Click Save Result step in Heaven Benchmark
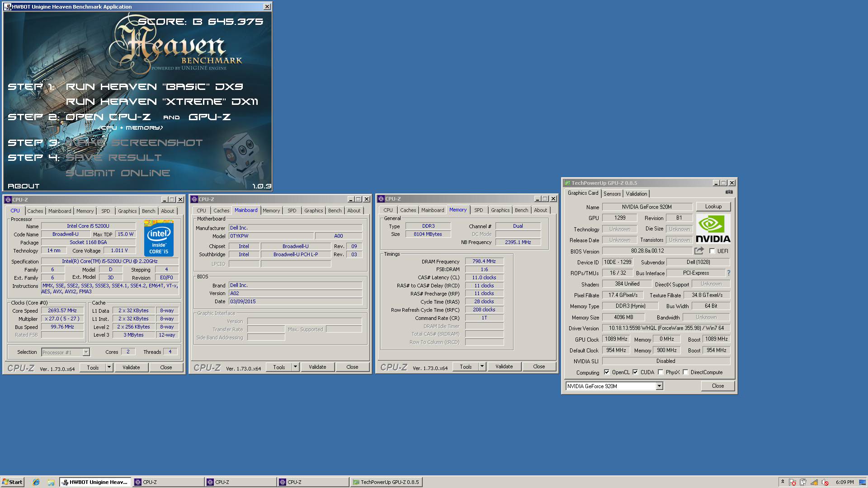Image resolution: width=868 pixels, height=488 pixels. pos(113,157)
